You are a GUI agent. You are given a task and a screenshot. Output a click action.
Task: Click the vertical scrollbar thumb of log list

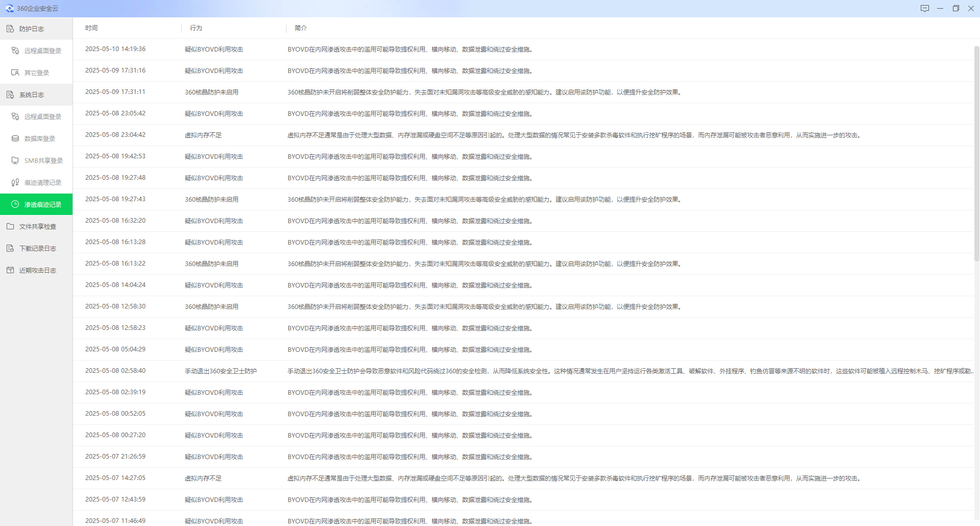976,153
